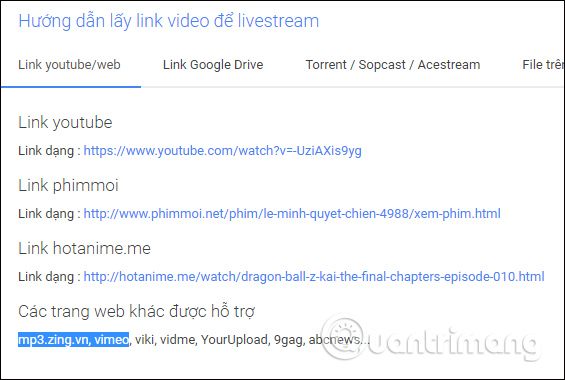Click the word 'vidme' in the supported list
The width and height of the screenshot is (565, 380).
178,340
